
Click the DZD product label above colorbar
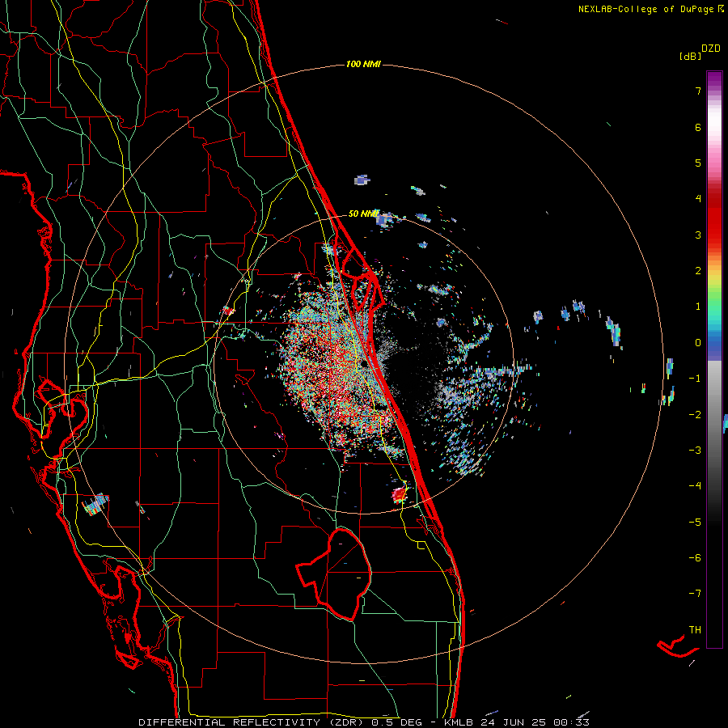[711, 49]
